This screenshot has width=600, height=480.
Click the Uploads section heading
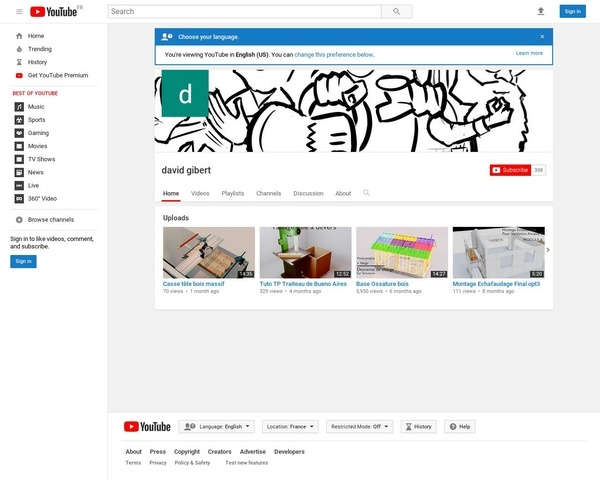pyautogui.click(x=176, y=218)
